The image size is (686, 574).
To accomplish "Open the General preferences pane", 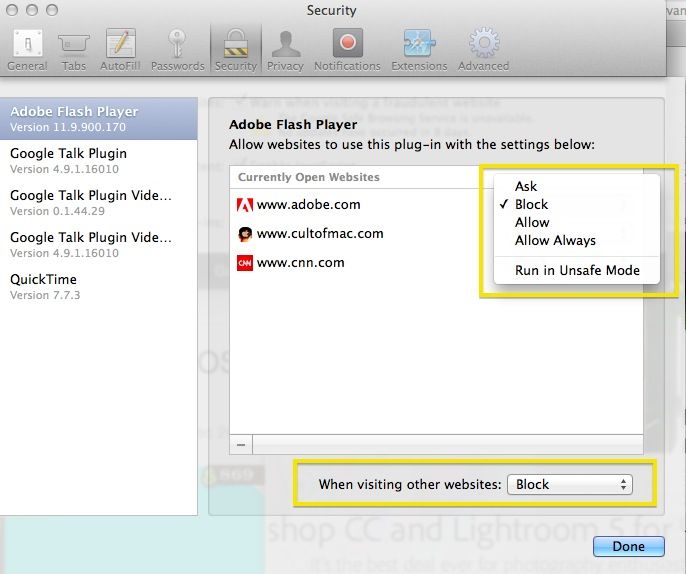I will (26, 49).
